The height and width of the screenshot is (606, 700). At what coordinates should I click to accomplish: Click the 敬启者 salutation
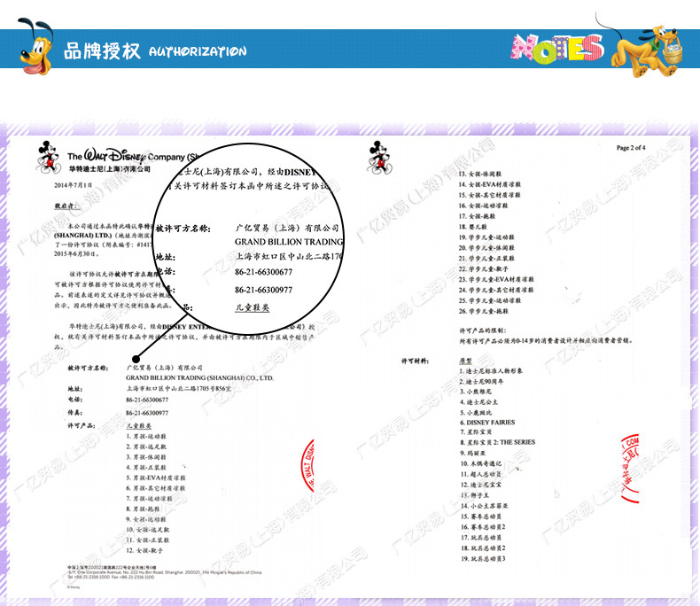tap(66, 206)
